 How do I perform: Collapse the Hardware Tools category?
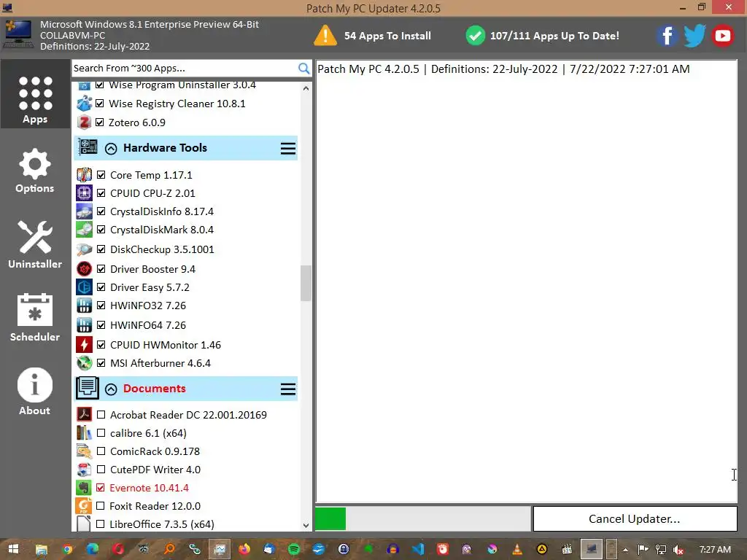click(111, 149)
